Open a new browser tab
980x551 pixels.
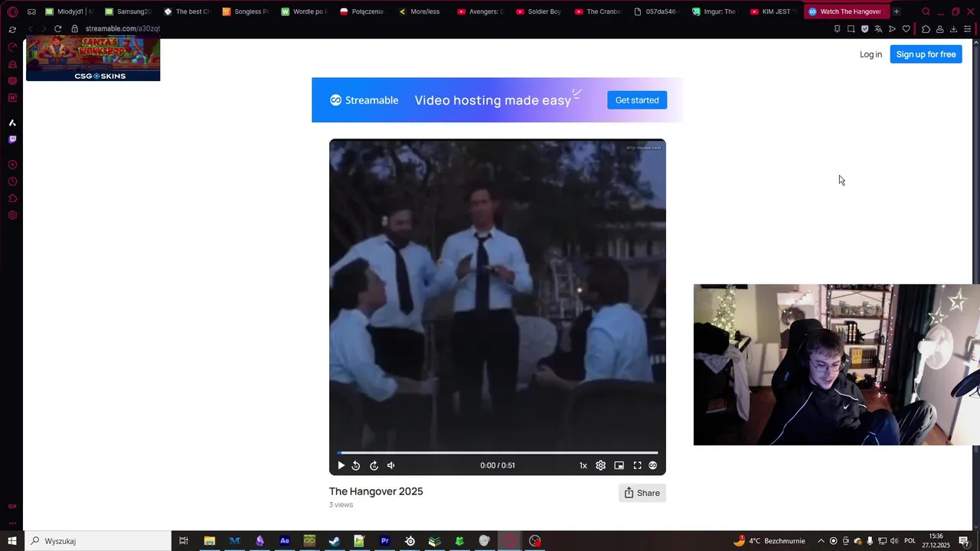point(897,11)
